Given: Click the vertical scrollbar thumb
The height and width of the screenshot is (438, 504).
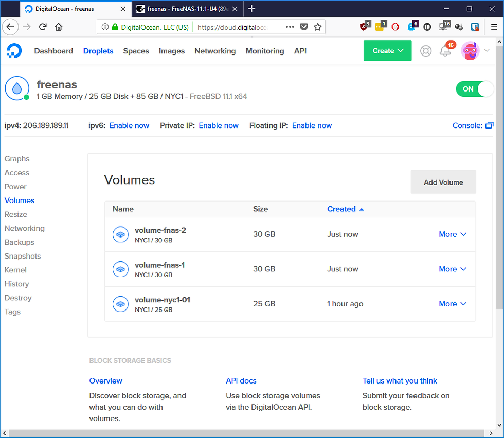Looking at the screenshot, I should [x=499, y=177].
